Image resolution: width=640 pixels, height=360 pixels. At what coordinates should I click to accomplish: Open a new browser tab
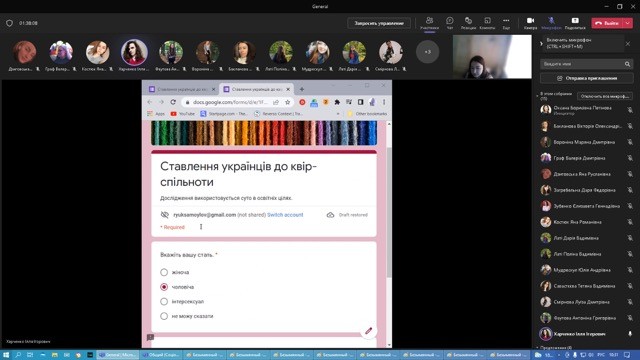tap(302, 89)
